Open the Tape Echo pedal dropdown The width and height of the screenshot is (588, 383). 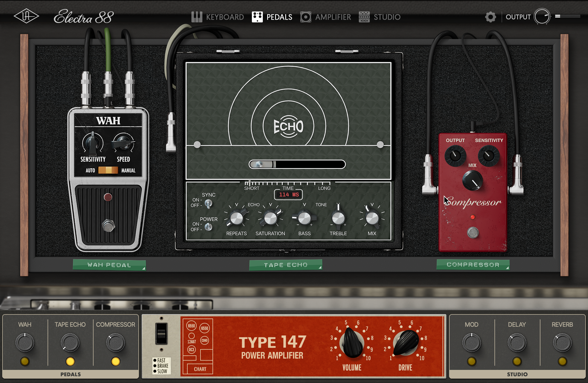286,265
